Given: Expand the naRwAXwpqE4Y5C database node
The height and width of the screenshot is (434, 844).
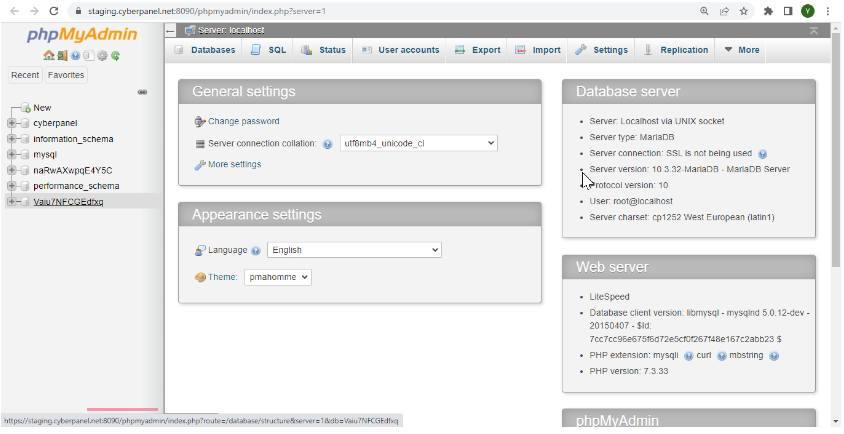Looking at the screenshot, I should coord(11,171).
